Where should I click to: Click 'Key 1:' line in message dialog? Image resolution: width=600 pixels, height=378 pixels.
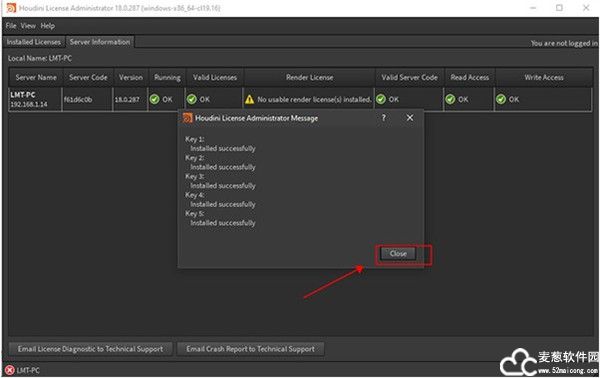(x=195, y=139)
